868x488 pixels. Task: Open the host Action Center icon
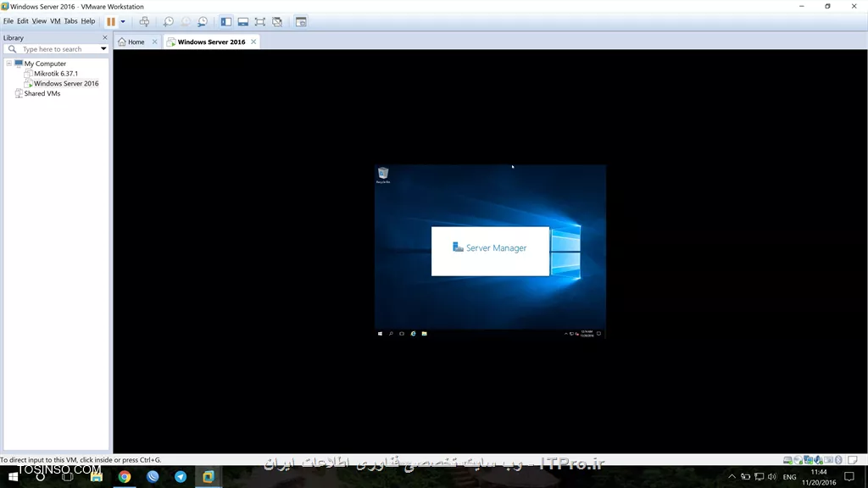coord(849,476)
